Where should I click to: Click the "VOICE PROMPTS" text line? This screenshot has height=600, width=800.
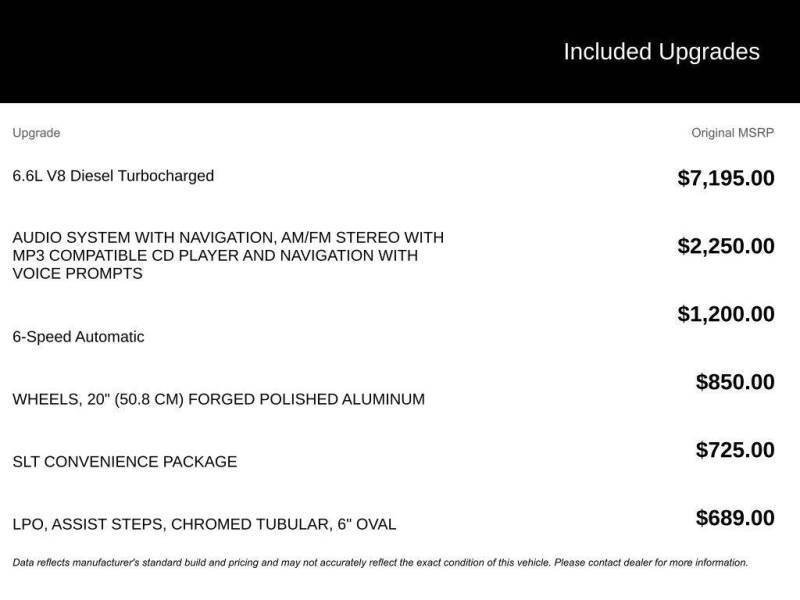[78, 273]
